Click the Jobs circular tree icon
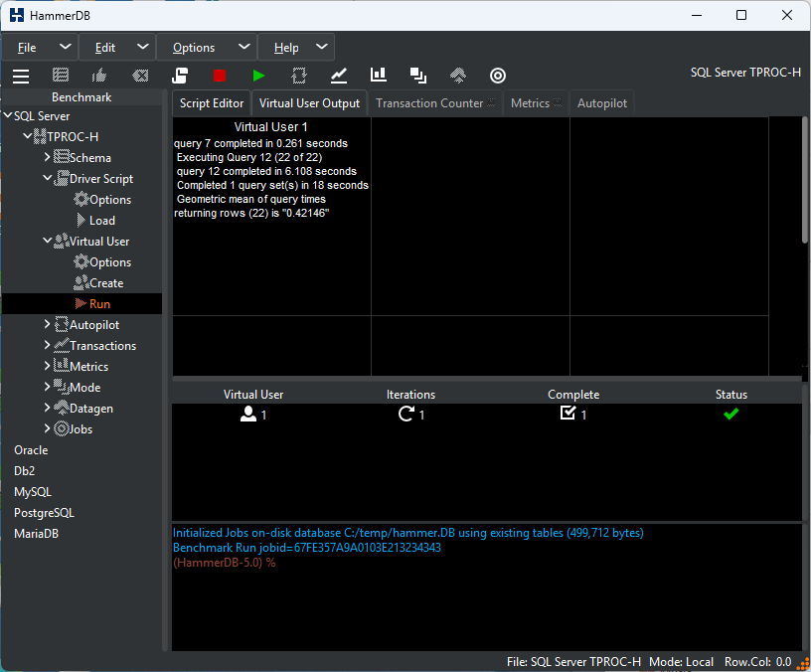Viewport: 811px width, 672px height. (61, 428)
